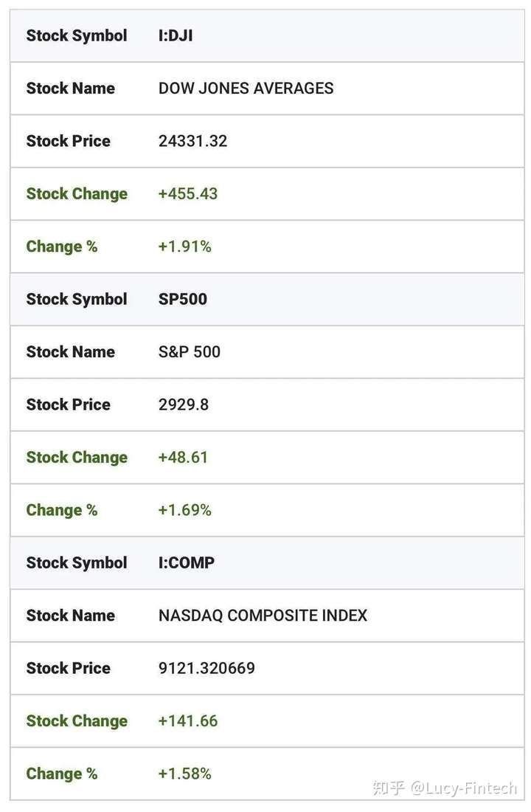Screen dimensions: 531x812
Task: Click the green Stock Change label beside +455.43
Action: (77, 193)
